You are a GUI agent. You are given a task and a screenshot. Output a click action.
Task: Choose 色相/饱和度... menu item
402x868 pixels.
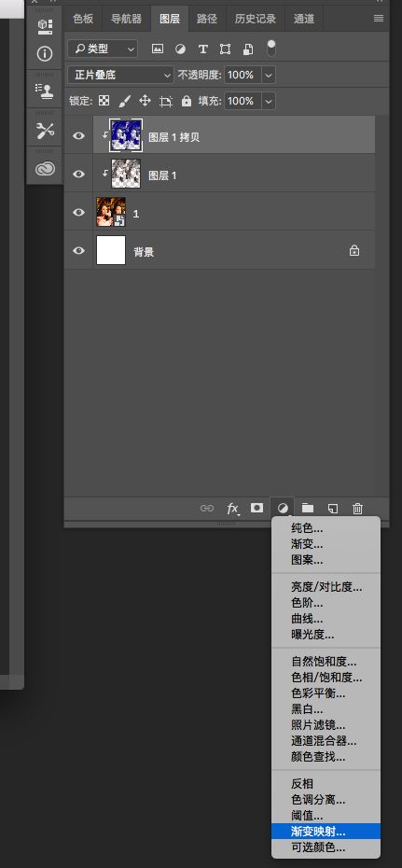326,678
